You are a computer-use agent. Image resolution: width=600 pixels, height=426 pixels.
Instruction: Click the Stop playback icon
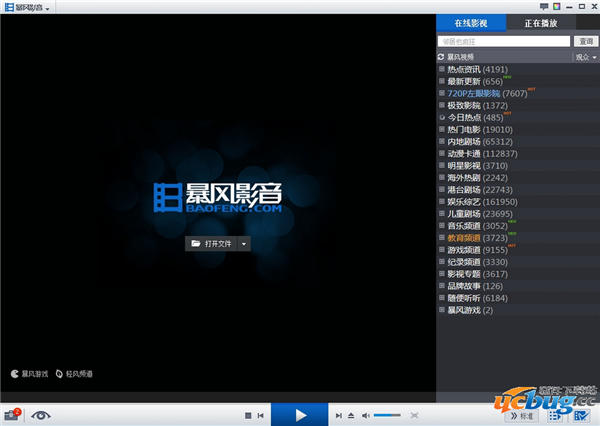248,414
